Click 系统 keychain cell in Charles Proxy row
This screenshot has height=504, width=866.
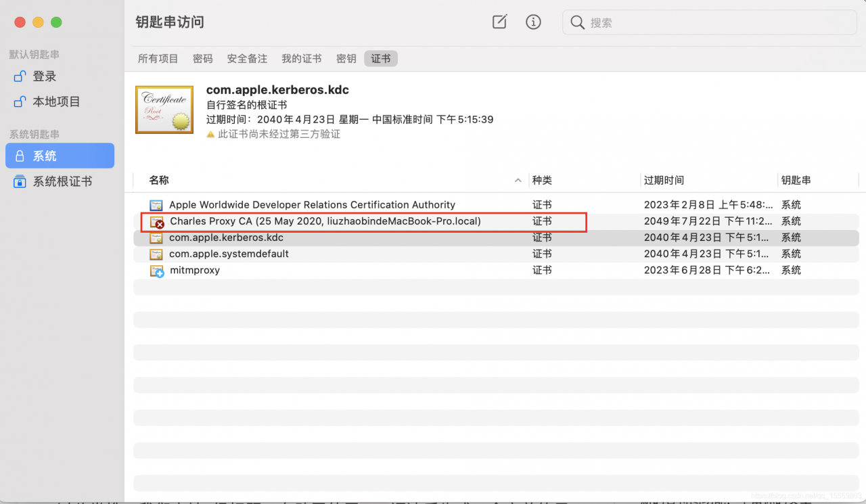(x=791, y=221)
